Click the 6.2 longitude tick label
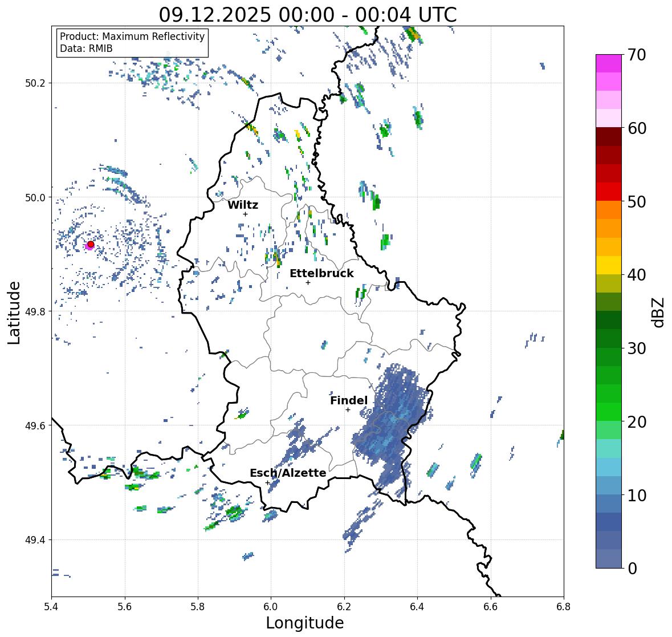The width and height of the screenshot is (672, 637). point(344,607)
